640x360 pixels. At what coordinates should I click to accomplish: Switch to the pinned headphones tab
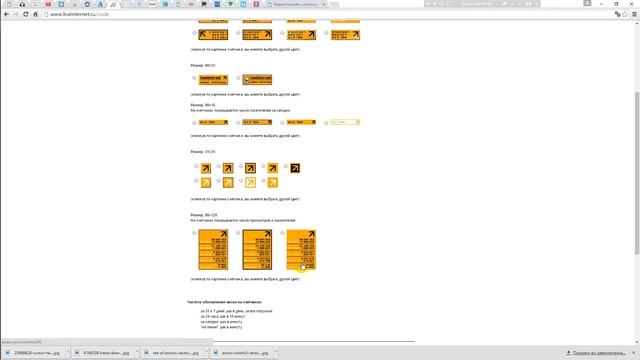click(x=22, y=4)
